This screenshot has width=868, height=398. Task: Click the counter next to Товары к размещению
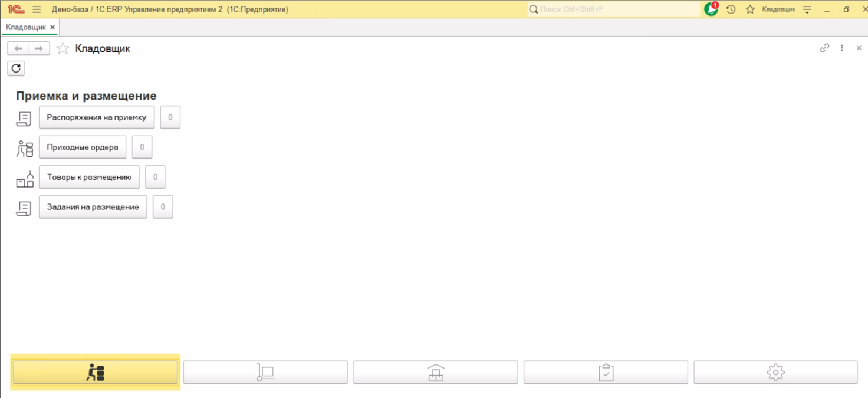[156, 177]
